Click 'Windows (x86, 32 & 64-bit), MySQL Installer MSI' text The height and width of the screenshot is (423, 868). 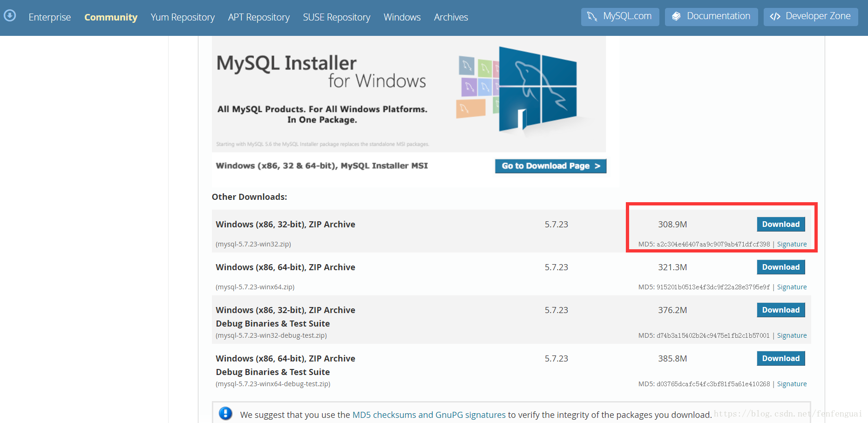[322, 165]
